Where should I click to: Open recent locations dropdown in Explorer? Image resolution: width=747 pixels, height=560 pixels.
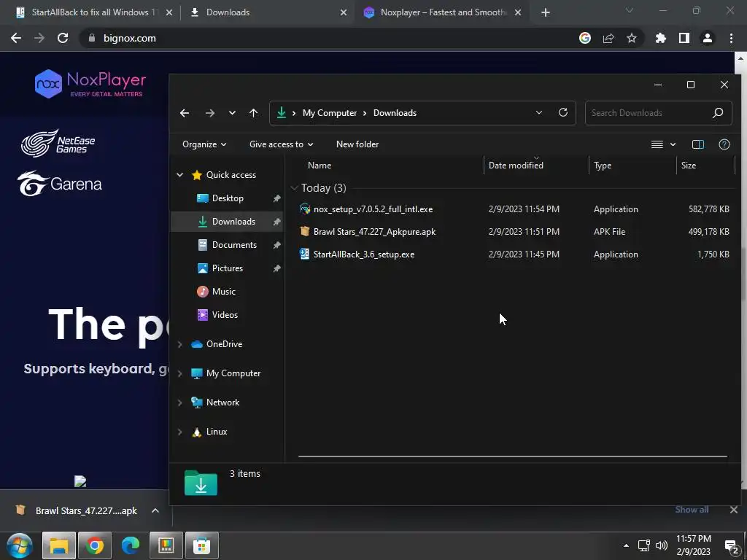(x=232, y=113)
